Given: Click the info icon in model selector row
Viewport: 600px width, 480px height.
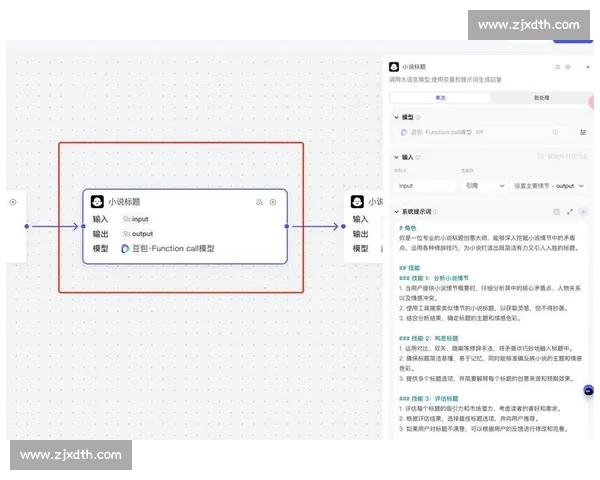Looking at the screenshot, I should (x=555, y=132).
